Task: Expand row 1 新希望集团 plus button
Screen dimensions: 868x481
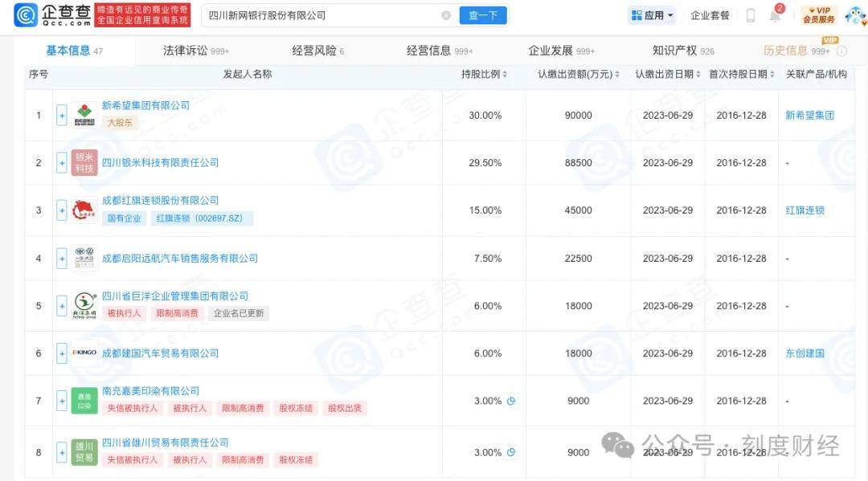Action: coord(61,115)
